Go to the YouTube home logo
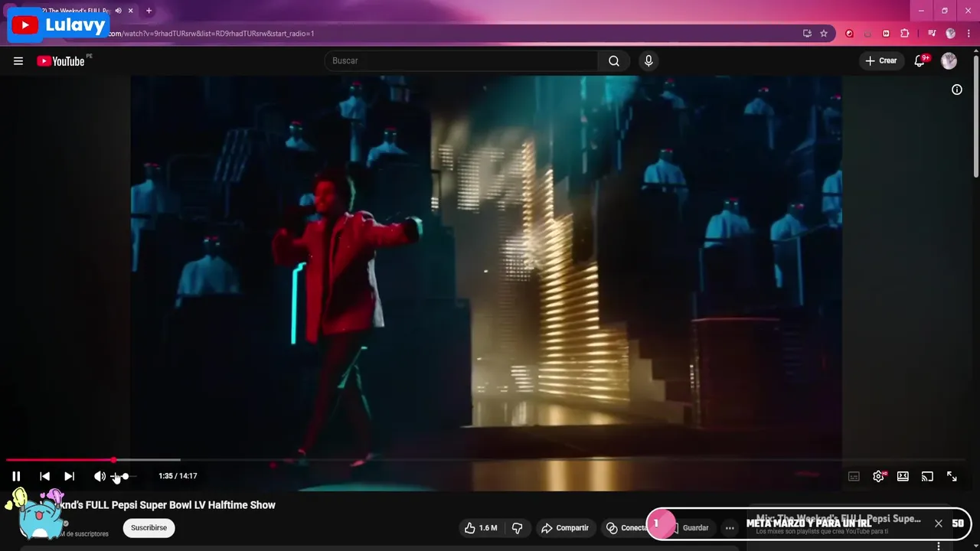Screen dimensions: 980x551 [60, 61]
